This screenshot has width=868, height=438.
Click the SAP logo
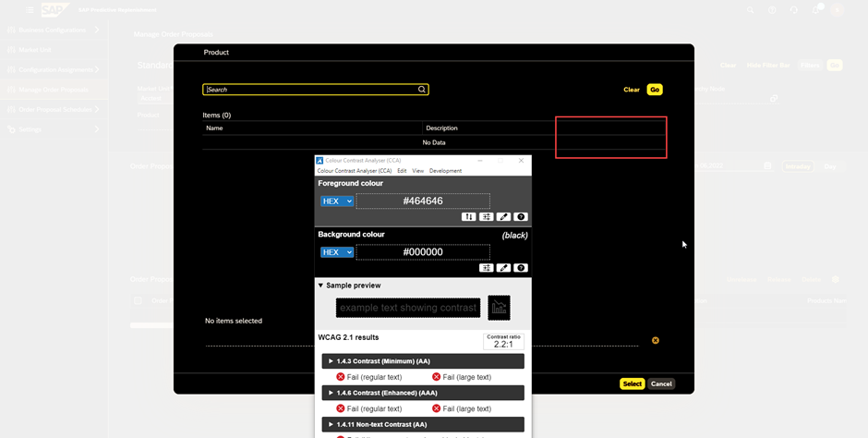[54, 10]
